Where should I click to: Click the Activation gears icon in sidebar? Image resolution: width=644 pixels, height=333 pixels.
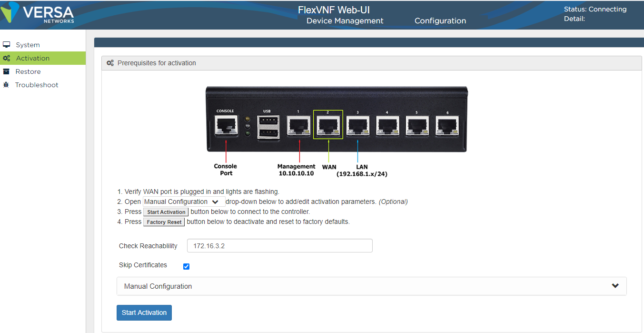pos(6,58)
